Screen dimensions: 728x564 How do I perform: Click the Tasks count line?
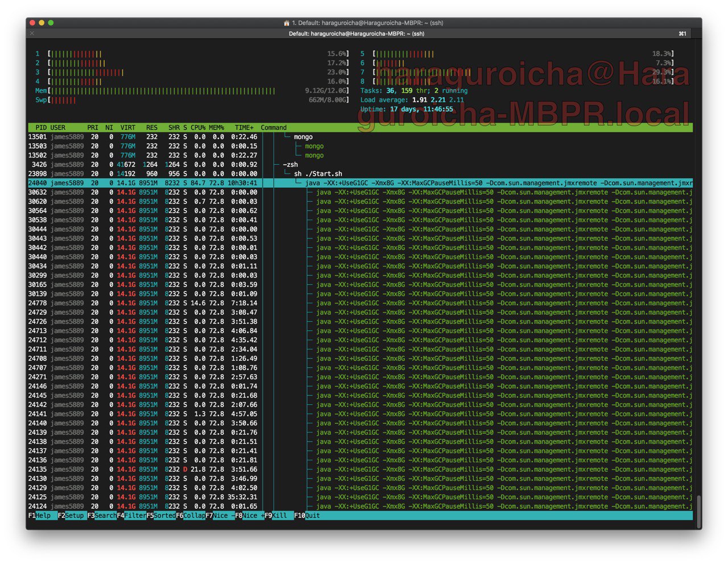[x=414, y=90]
